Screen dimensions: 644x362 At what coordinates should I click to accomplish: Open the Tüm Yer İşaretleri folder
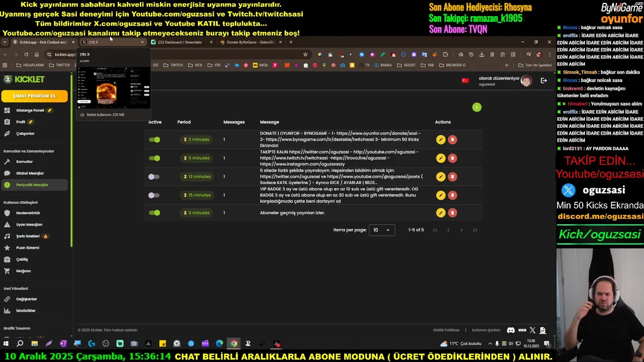coord(535,65)
